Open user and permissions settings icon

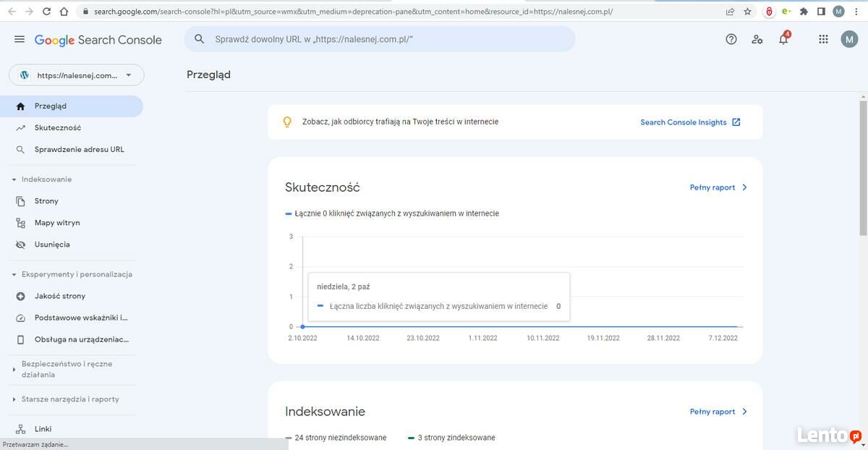coord(757,39)
